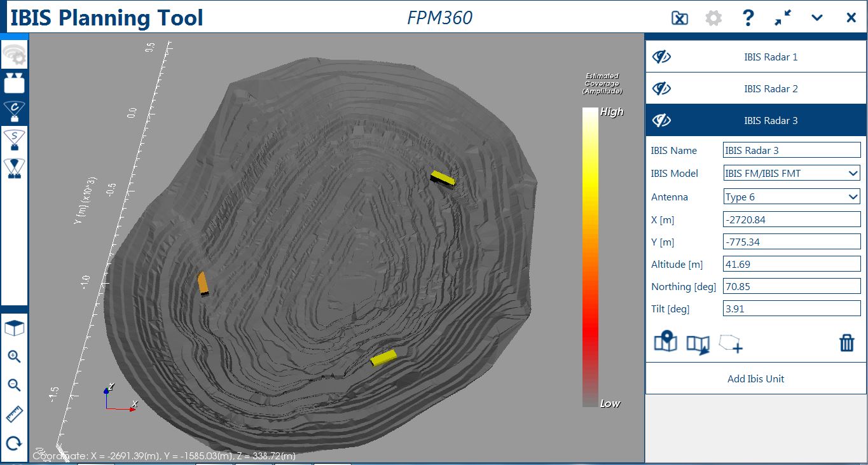Switch to the 3D cube view
Viewport: 868px width, 465px height.
point(14,328)
